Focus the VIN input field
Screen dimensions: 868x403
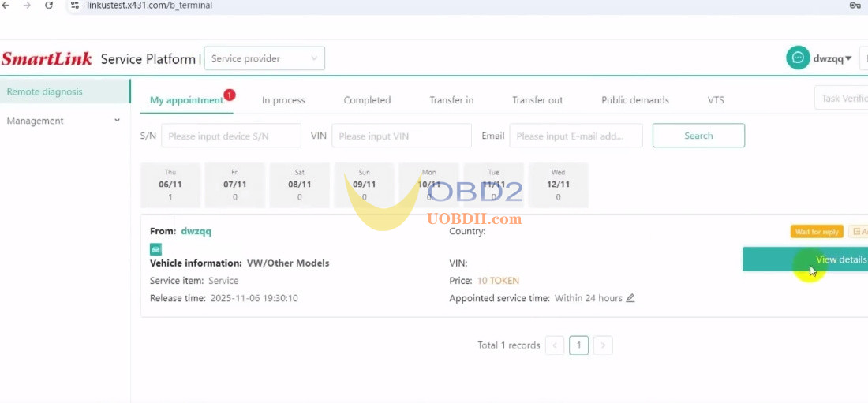pyautogui.click(x=402, y=136)
